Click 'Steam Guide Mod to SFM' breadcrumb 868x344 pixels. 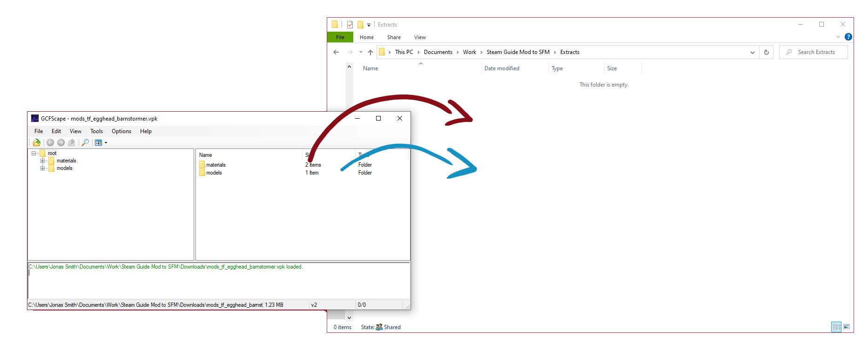(518, 52)
